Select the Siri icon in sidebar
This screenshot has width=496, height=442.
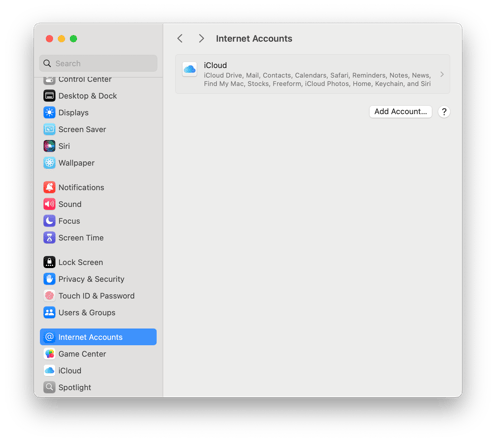(x=49, y=146)
